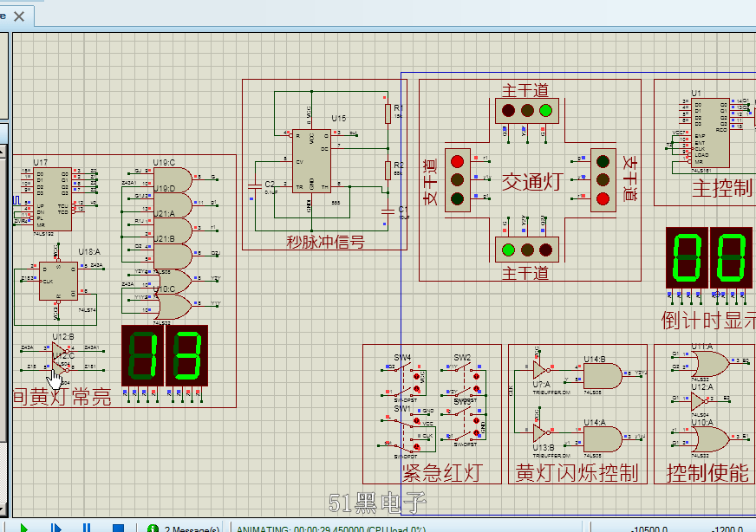
Task: Open the simulation messages info icon
Action: pyautogui.click(x=153, y=529)
